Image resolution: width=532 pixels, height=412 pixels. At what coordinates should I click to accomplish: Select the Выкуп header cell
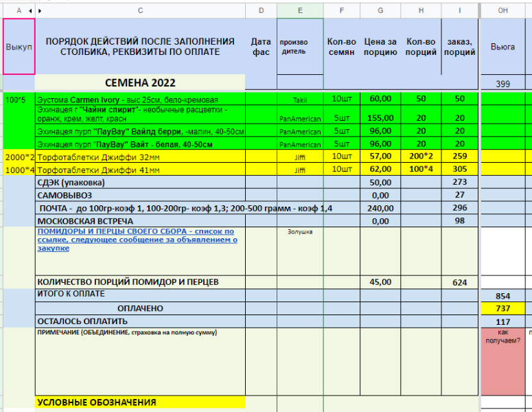coord(19,47)
